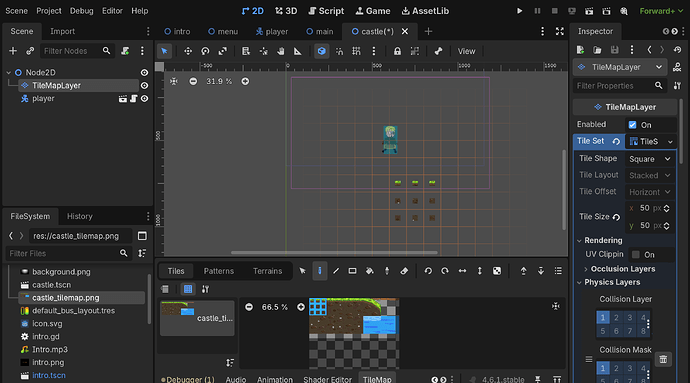Toggle visibility of TileMapLayer node
The image size is (690, 383).
pyautogui.click(x=144, y=85)
